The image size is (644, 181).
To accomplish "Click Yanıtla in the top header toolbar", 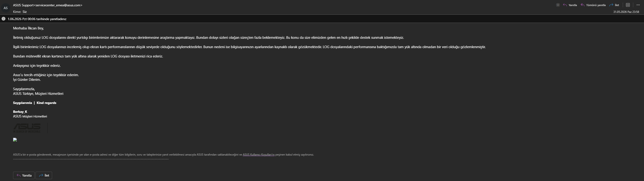I will pyautogui.click(x=570, y=5).
